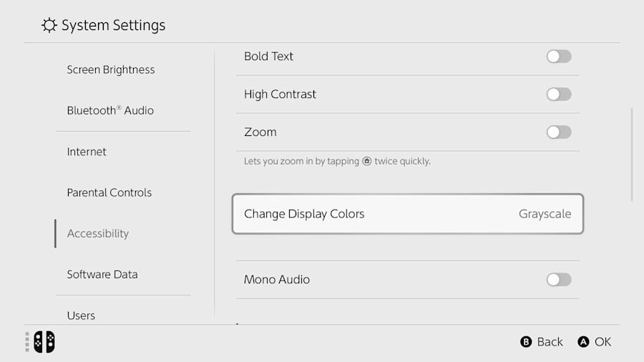Enable the Mono Audio toggle
The image size is (644, 362).
(x=559, y=280)
